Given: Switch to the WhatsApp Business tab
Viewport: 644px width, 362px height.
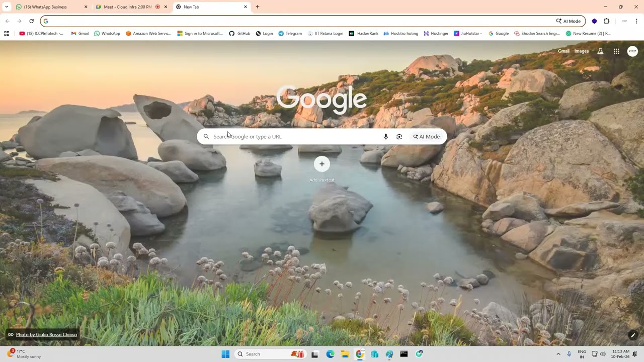Looking at the screenshot, I should 51,7.
